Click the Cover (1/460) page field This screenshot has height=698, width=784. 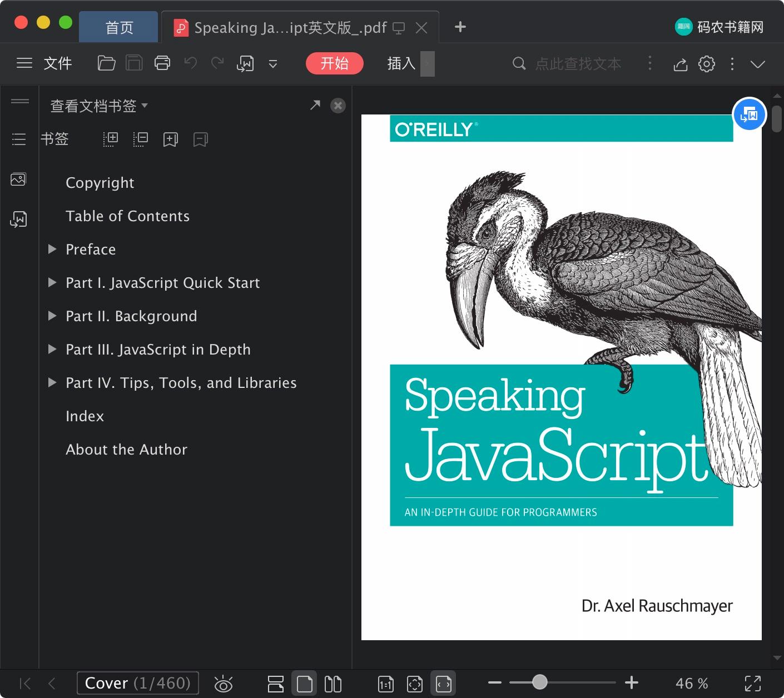[138, 683]
